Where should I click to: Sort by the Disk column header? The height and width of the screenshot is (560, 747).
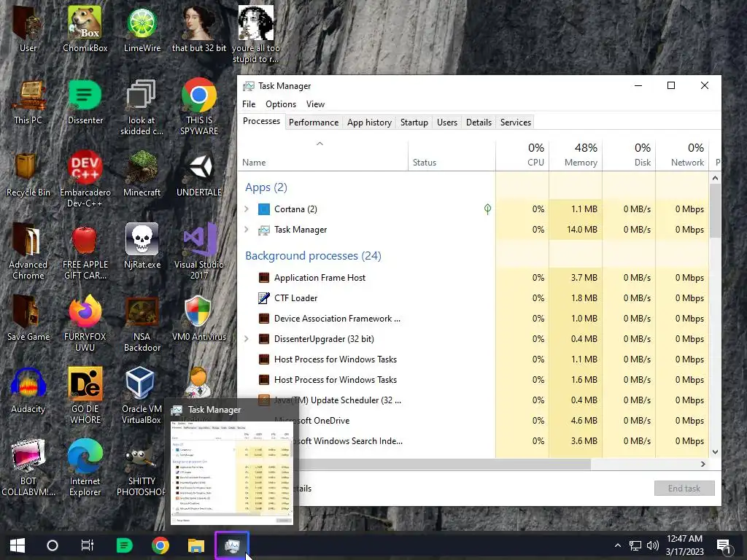coord(629,155)
